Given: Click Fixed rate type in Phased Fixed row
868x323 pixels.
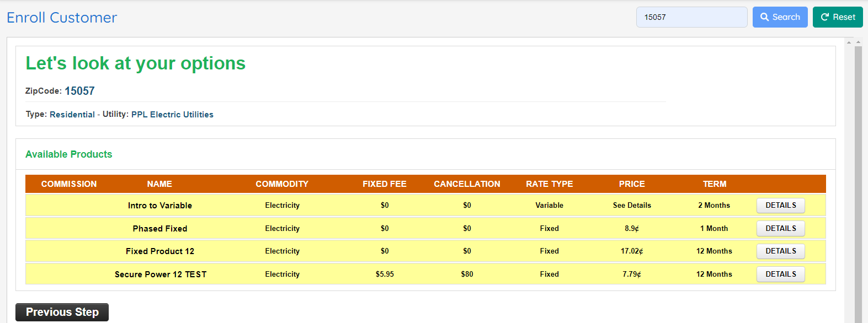Looking at the screenshot, I should tap(550, 228).
